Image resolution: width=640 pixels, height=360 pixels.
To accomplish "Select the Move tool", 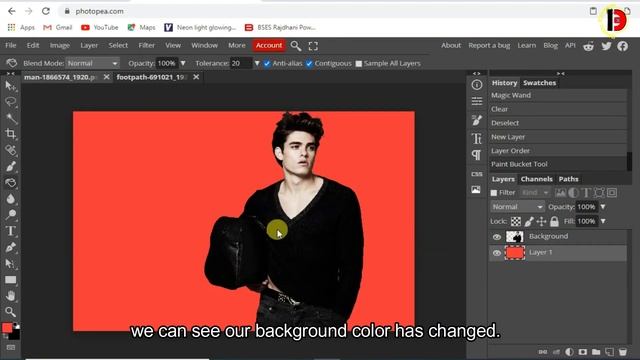I will tap(10, 86).
